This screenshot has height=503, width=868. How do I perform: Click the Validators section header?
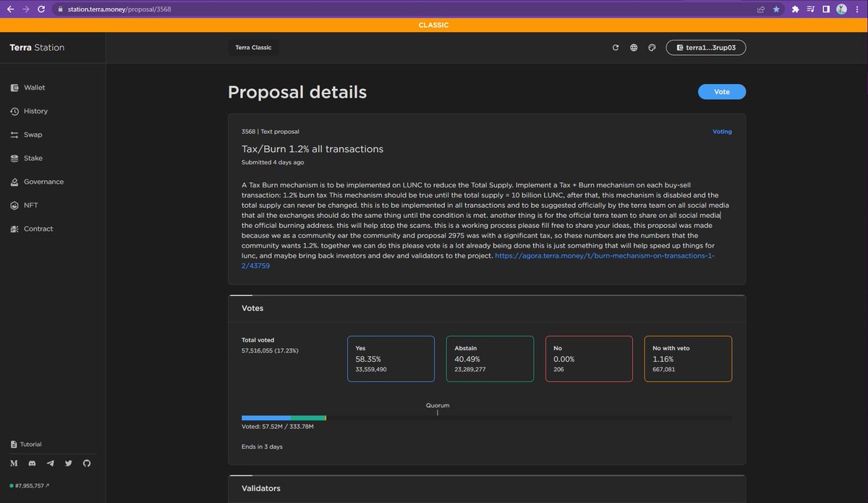(x=261, y=489)
